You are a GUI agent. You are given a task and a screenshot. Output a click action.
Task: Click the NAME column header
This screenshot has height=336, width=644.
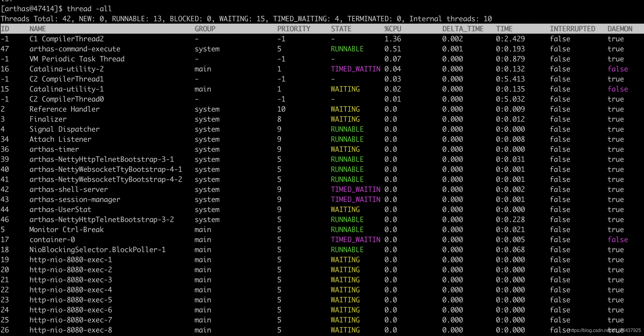pos(38,29)
